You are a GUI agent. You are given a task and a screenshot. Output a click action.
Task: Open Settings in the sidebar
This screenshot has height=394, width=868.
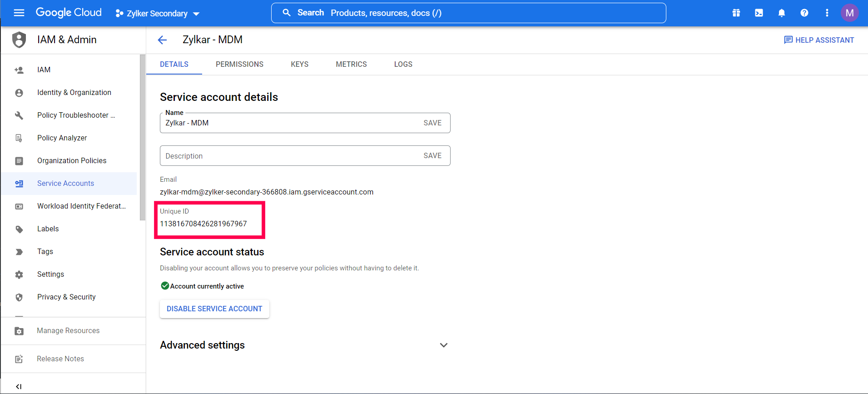[50, 274]
